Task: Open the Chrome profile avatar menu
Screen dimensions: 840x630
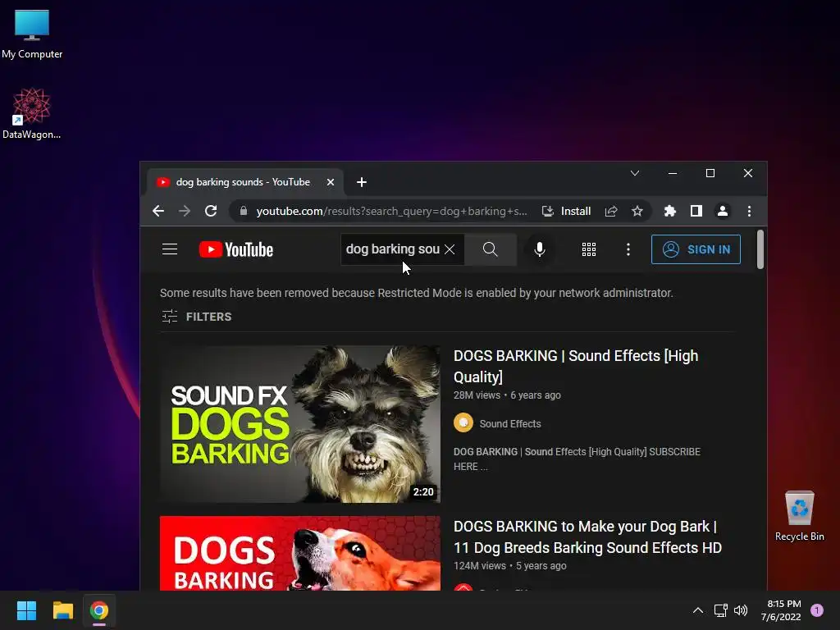Action: tap(722, 211)
